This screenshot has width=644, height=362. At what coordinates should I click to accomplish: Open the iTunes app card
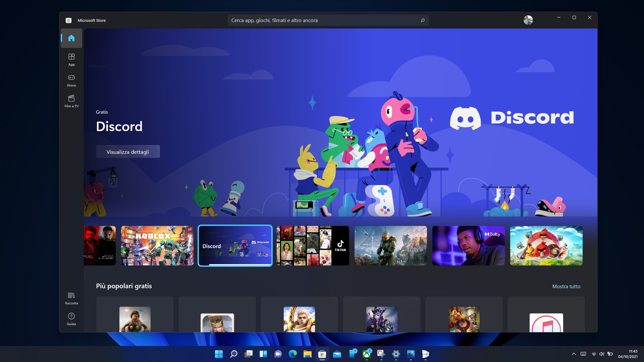pos(546,314)
